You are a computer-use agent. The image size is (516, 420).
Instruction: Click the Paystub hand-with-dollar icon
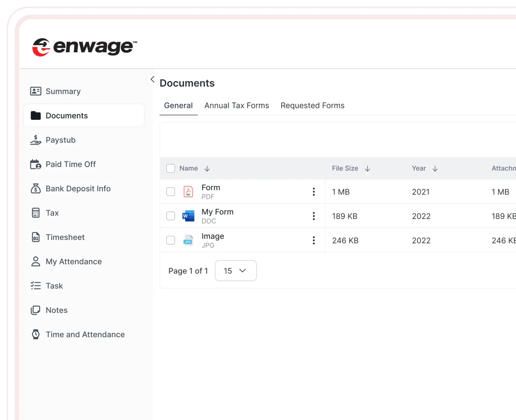[x=35, y=140]
